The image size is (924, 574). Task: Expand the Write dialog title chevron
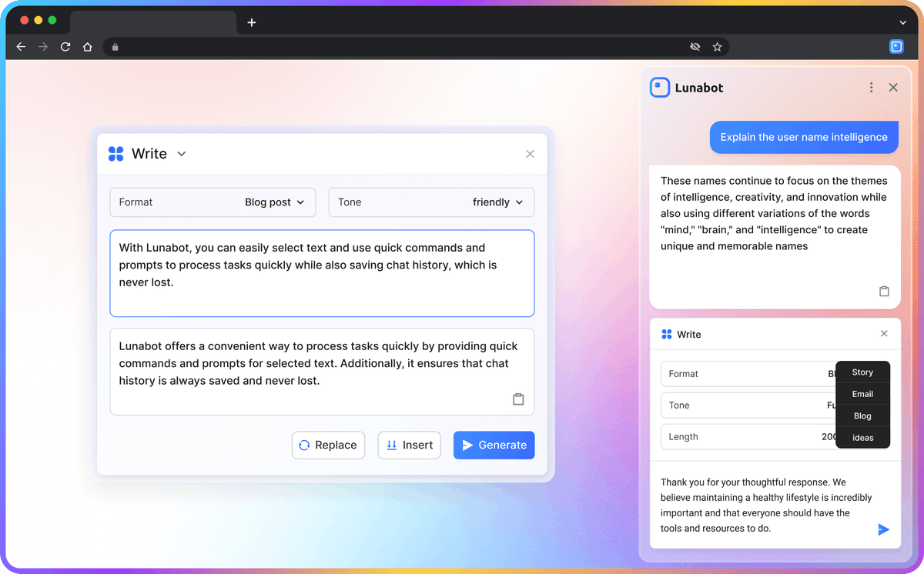[181, 153]
